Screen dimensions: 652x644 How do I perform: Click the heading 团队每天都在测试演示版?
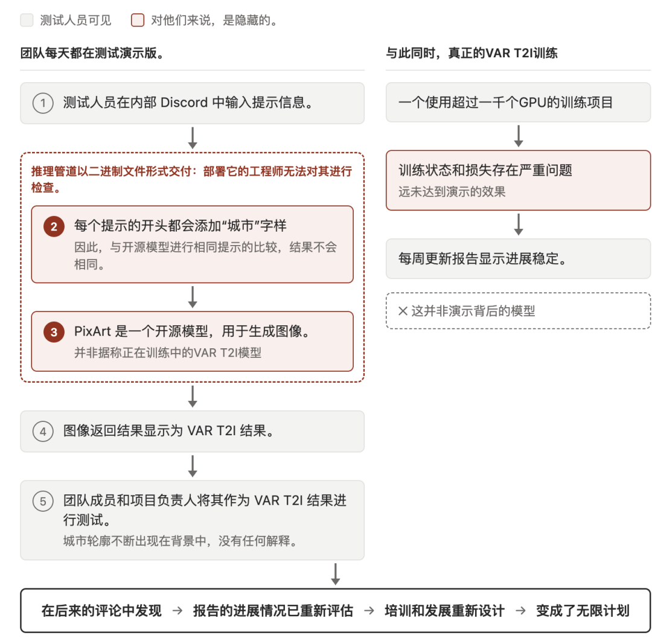92,53
